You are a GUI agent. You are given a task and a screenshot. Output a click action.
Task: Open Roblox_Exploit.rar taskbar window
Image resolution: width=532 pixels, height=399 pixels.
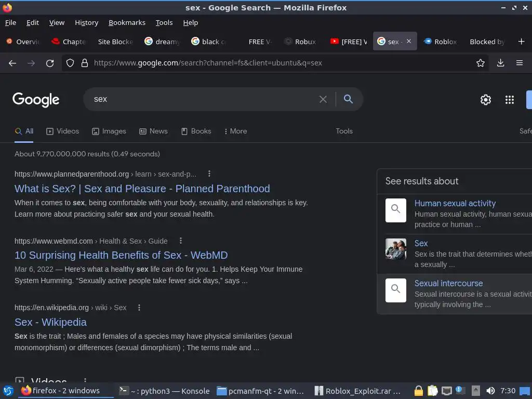coord(357,391)
